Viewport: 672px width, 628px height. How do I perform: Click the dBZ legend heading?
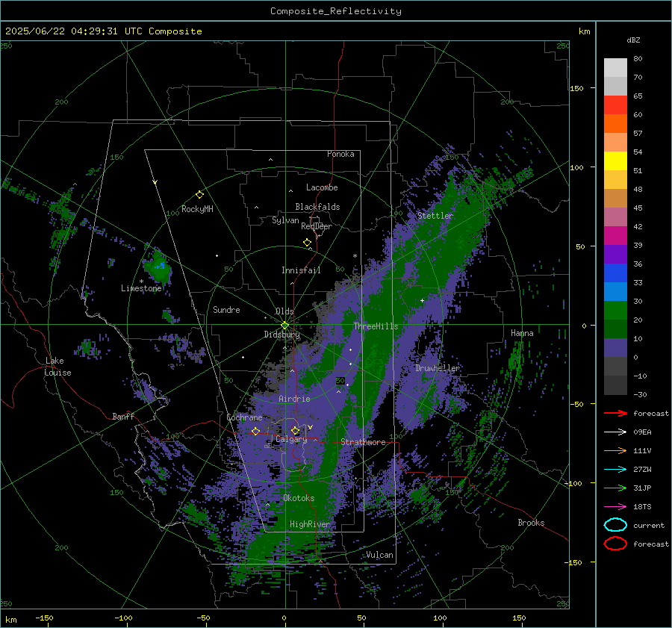(633, 40)
